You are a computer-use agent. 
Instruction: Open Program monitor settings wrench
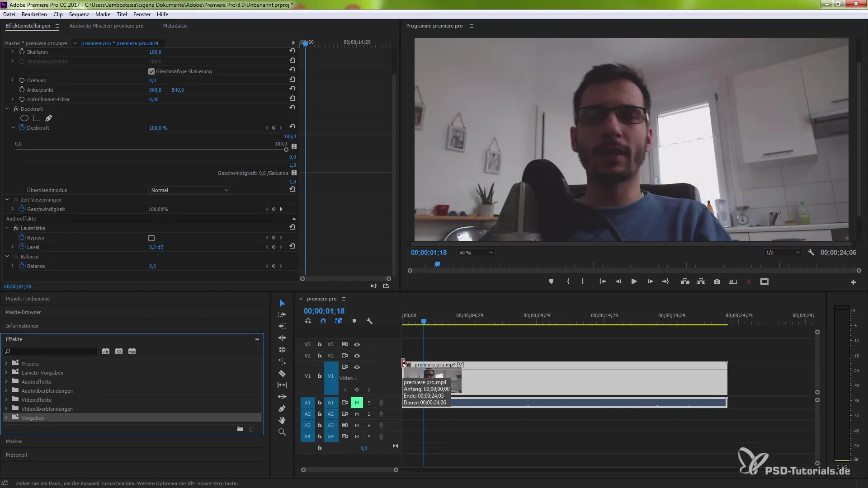[x=811, y=253]
